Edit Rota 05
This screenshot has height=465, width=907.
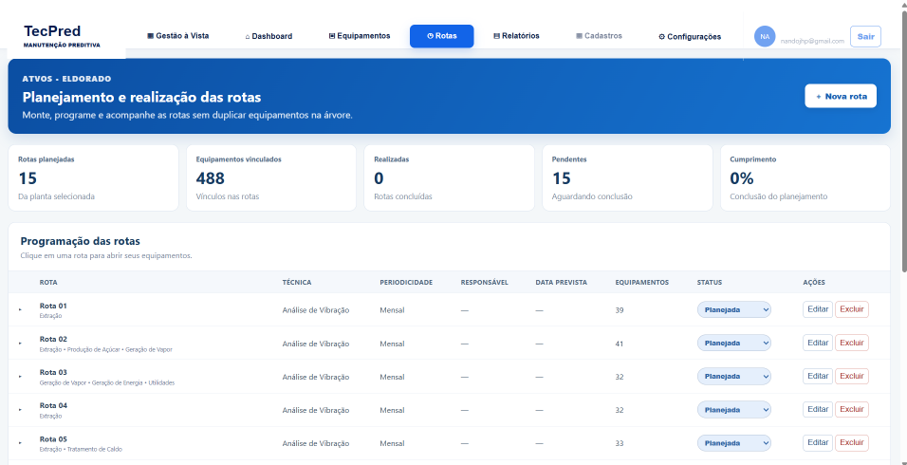[x=817, y=442]
